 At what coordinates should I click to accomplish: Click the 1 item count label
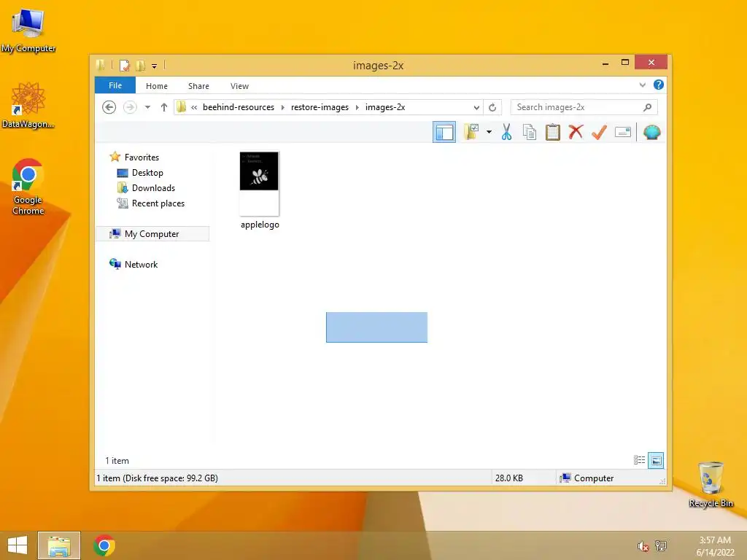pos(117,461)
